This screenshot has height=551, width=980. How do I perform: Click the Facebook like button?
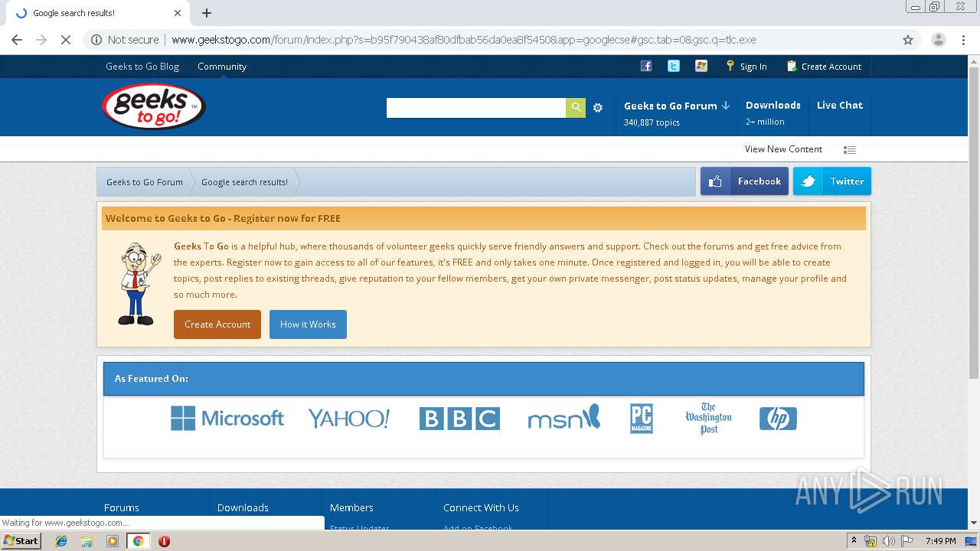(x=744, y=181)
